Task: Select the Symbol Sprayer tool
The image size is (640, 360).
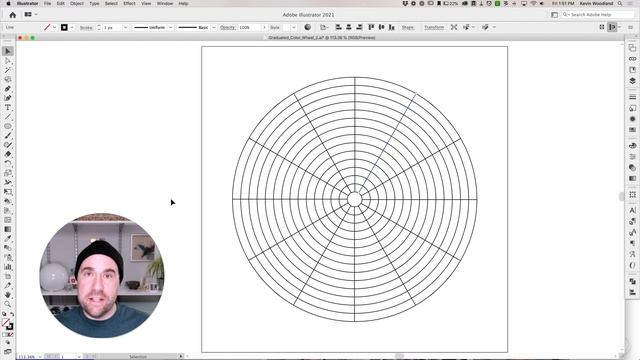Action: pyautogui.click(x=8, y=258)
